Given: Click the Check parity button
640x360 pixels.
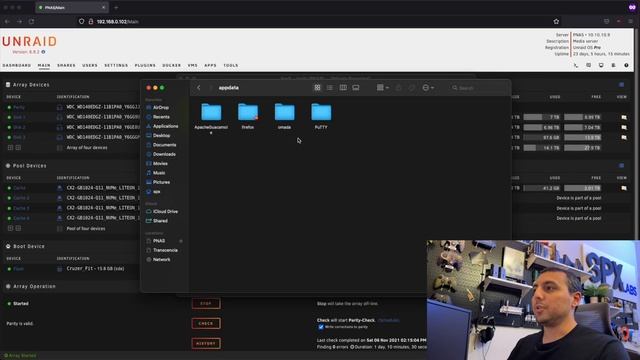Looking at the screenshot, I should pyautogui.click(x=206, y=324).
